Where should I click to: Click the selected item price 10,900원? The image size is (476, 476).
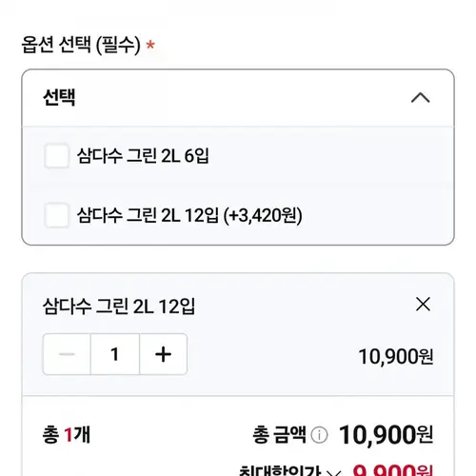396,356
